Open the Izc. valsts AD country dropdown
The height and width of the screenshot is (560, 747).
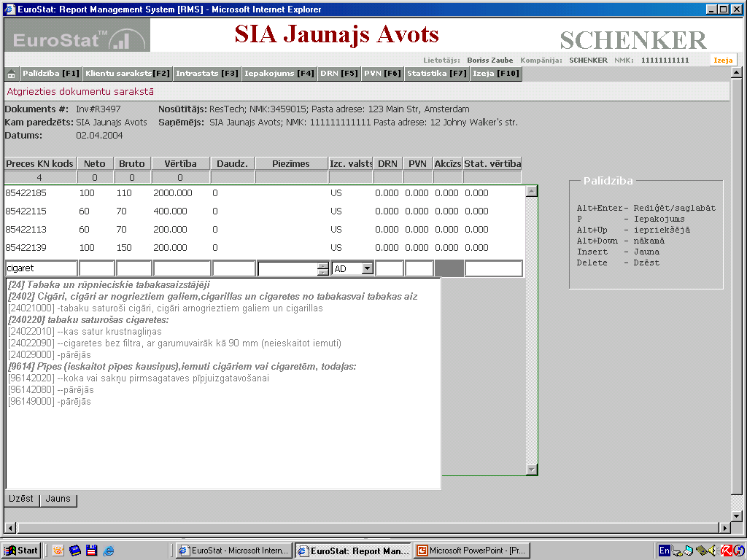(367, 268)
